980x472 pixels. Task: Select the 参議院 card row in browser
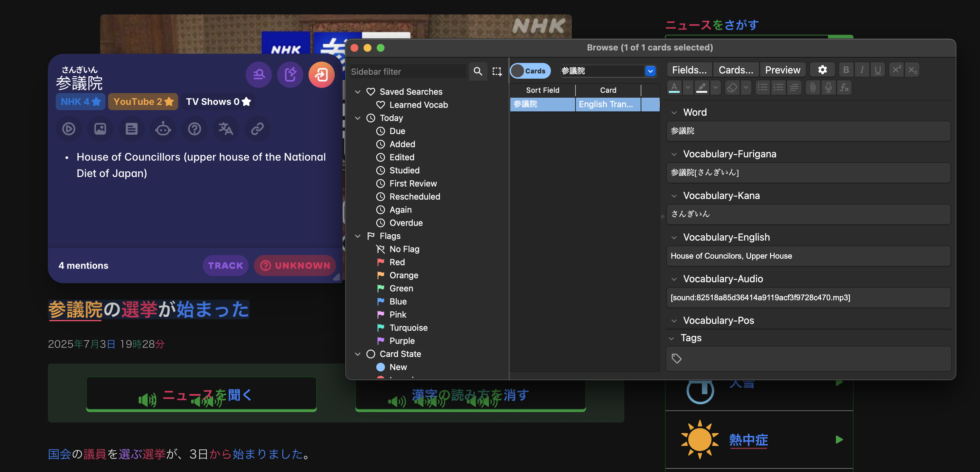pyautogui.click(x=584, y=104)
